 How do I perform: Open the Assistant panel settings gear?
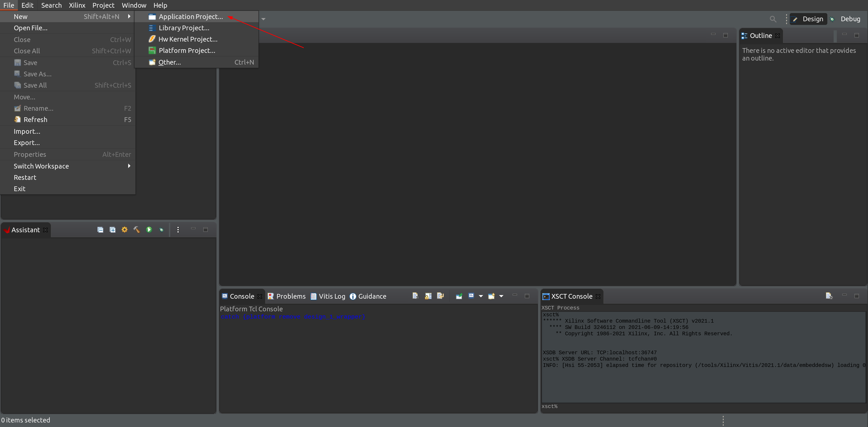124,230
